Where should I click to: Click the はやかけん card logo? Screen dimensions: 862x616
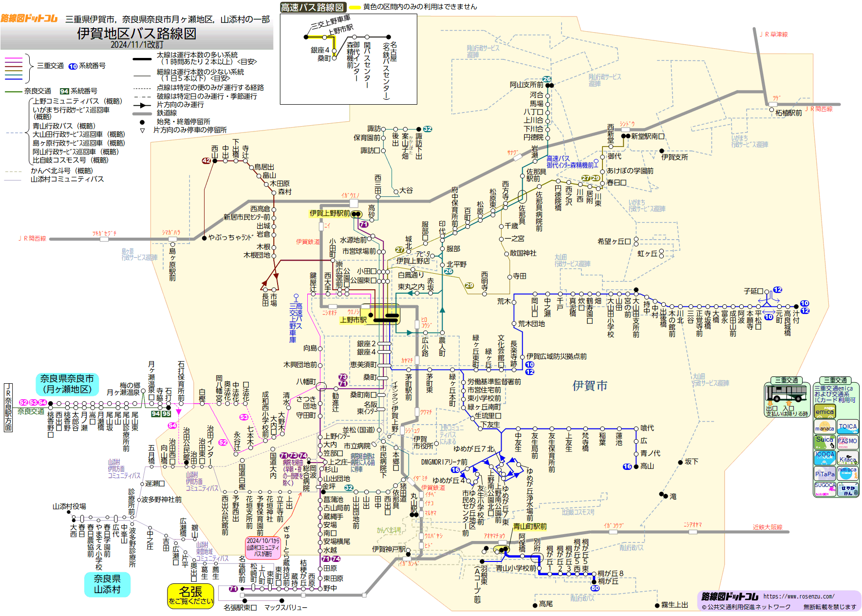click(847, 489)
